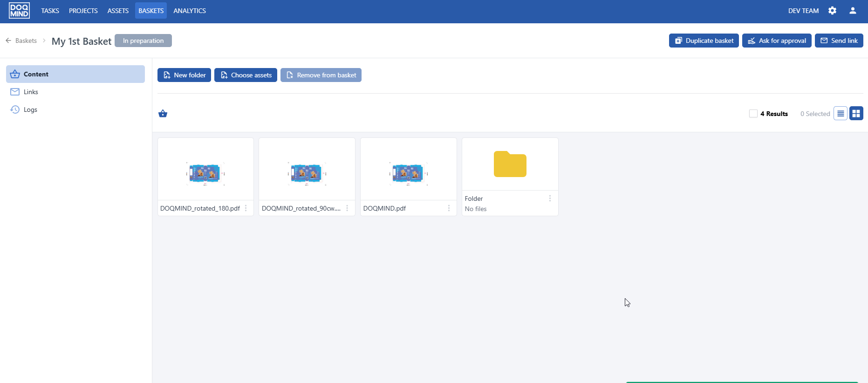This screenshot has height=383, width=868.
Task: Go back via Baskets breadcrumb link
Action: tap(26, 41)
